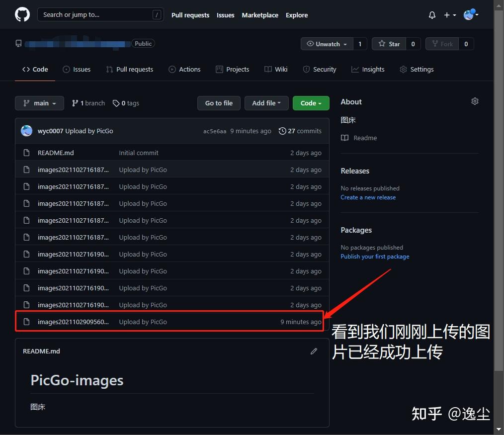
Task: Open the create new (+) menu in header
Action: pyautogui.click(x=449, y=15)
